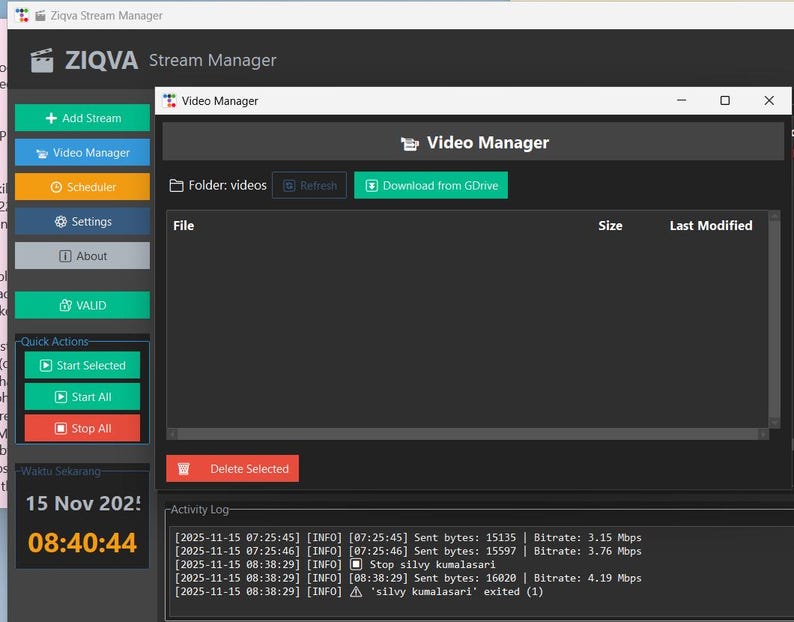Screen dimensions: 794x622
Task: Open the Scheduler panel
Action: coord(82,186)
